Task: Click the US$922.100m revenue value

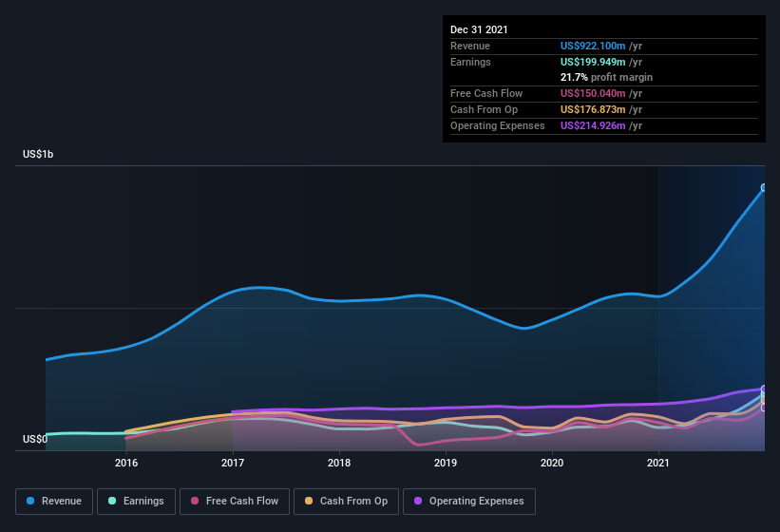Action: click(593, 46)
